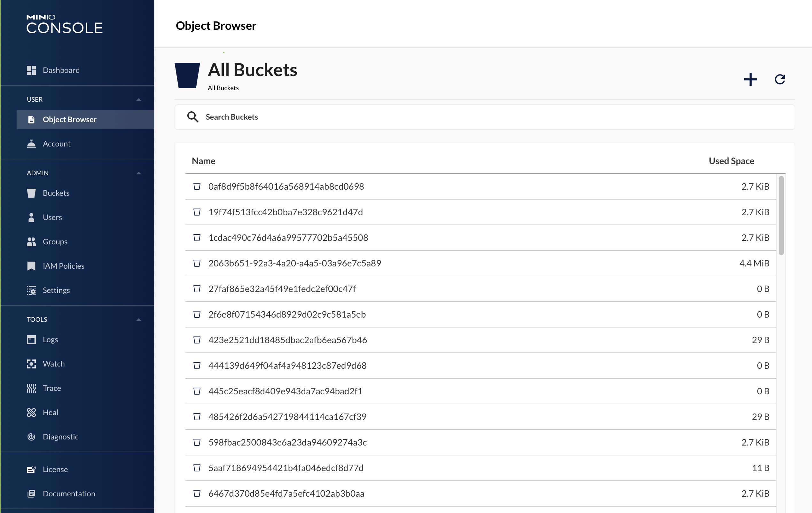Click the large All Buckets bucket icon

pyautogui.click(x=187, y=75)
